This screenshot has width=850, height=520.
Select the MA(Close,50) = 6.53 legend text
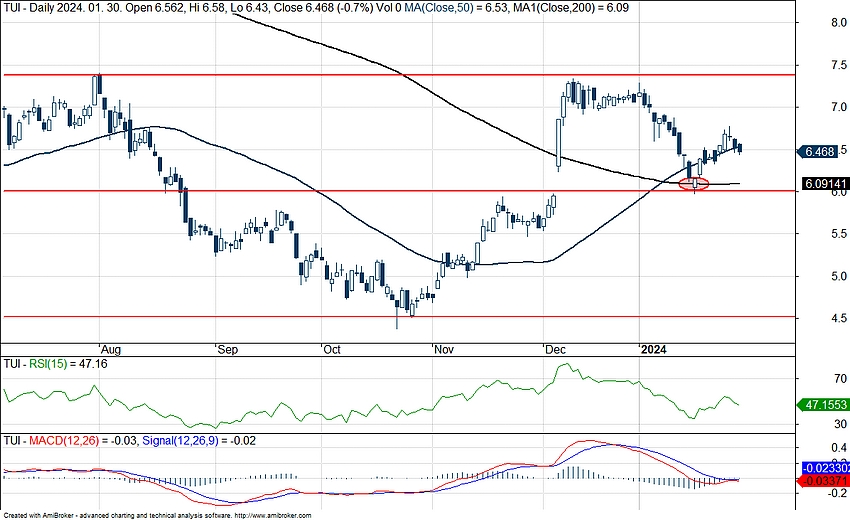pos(455,8)
